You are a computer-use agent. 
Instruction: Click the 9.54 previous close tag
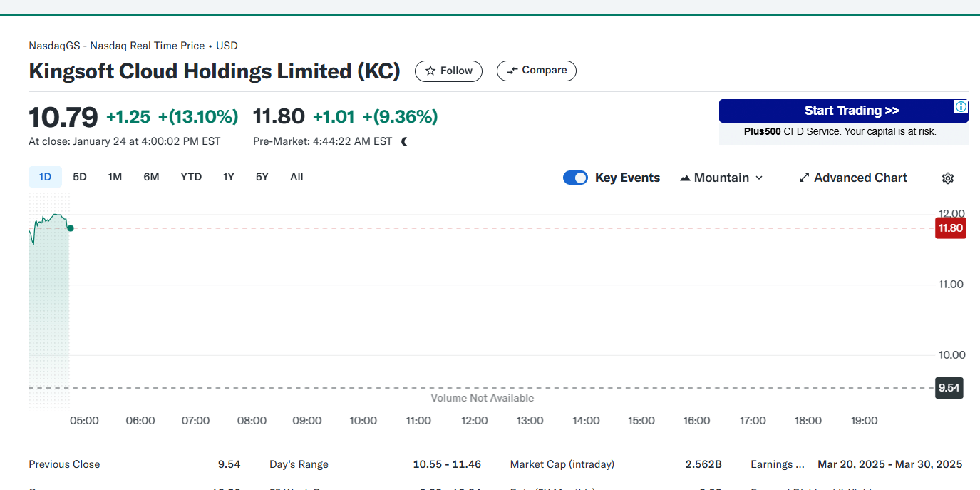click(949, 388)
